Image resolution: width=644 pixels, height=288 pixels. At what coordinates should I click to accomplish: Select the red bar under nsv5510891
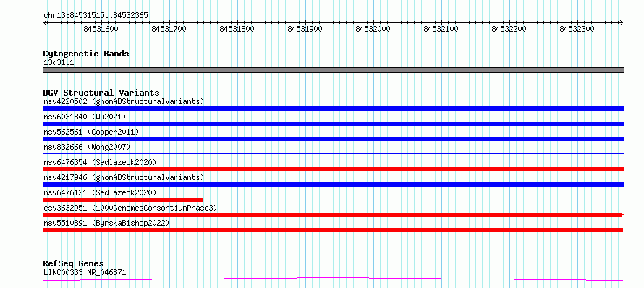(333, 230)
